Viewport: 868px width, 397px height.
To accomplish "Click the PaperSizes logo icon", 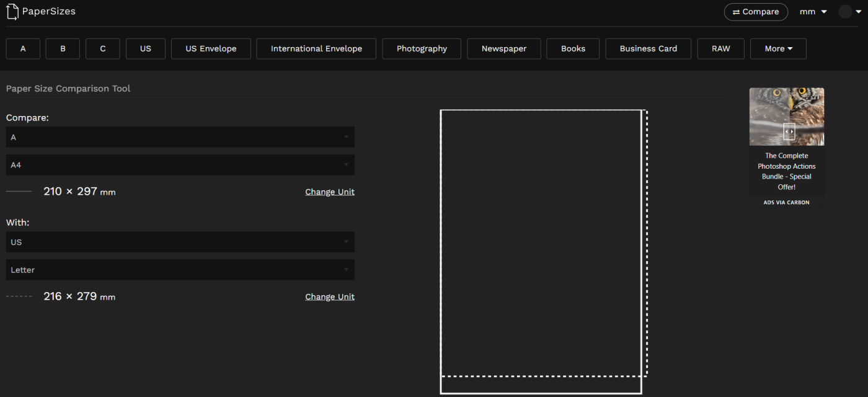I will [x=12, y=11].
